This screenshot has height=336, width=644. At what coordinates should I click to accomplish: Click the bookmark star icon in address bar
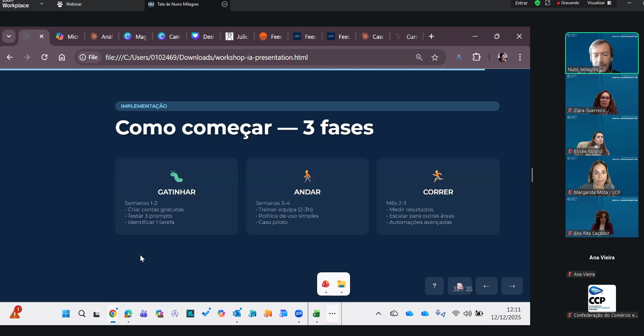click(x=435, y=57)
